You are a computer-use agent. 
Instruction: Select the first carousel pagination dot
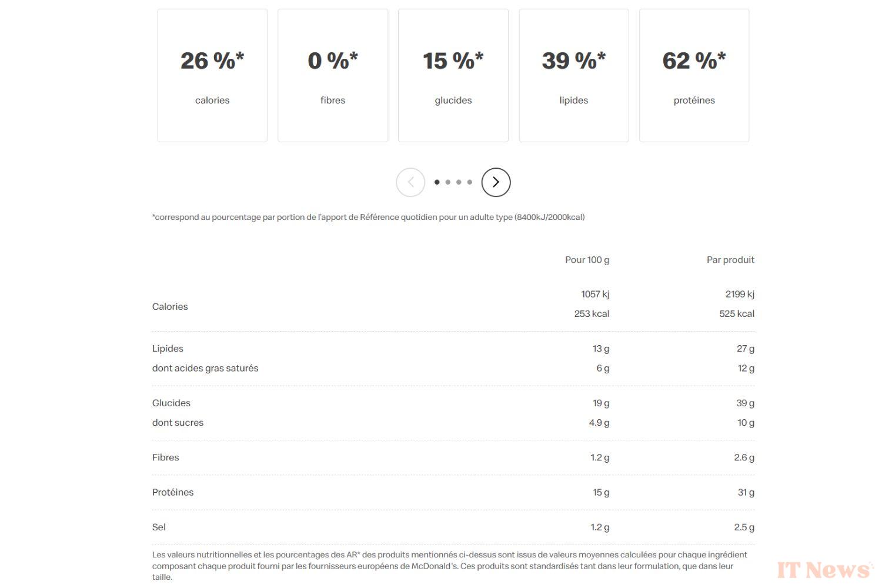coord(437,182)
